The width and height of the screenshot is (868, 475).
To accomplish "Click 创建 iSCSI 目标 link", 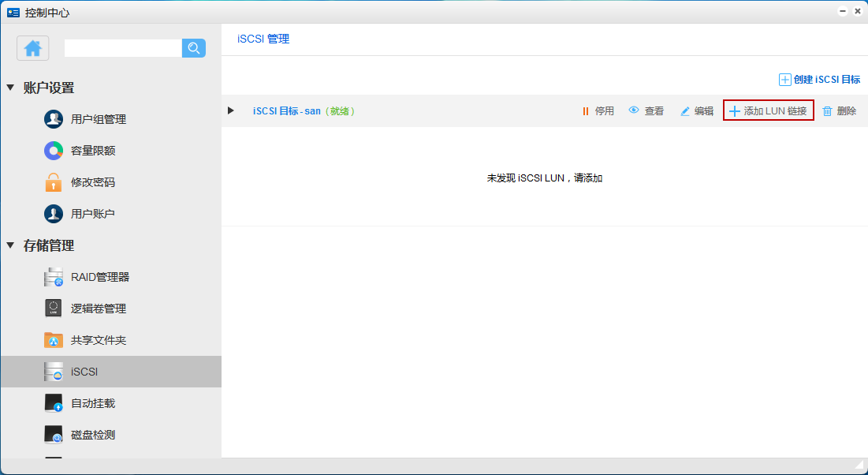I will click(x=827, y=80).
